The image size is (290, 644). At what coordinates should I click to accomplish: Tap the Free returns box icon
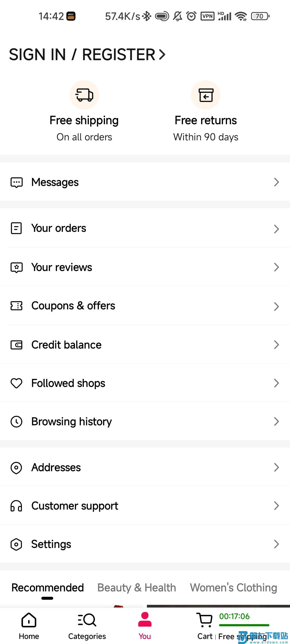tap(206, 95)
